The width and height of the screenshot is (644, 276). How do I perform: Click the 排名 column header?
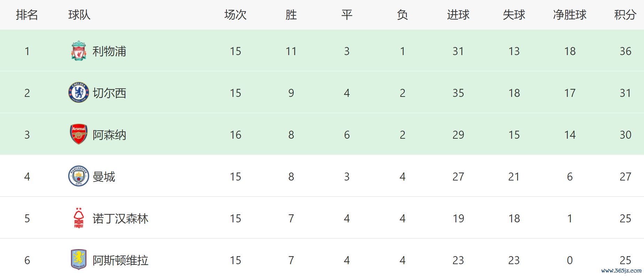(27, 15)
